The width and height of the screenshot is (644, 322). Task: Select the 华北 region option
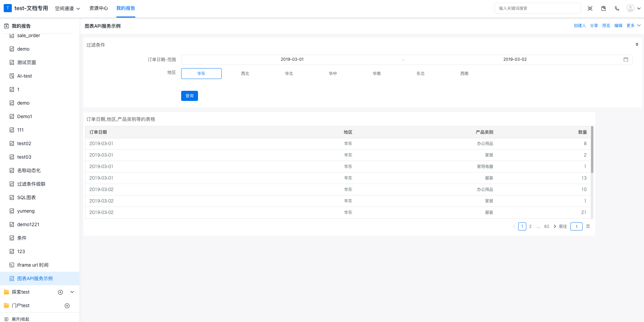289,74
